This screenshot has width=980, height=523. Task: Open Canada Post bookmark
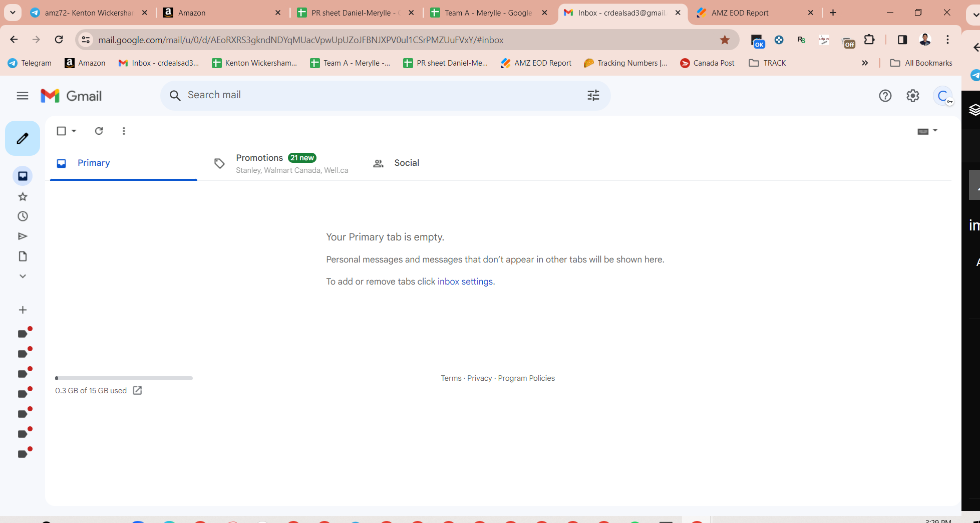point(707,63)
